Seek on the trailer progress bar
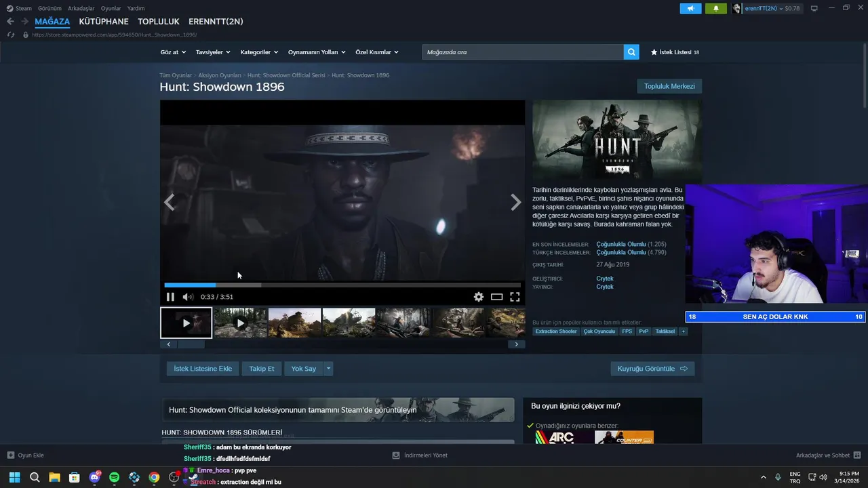This screenshot has height=488, width=868. pos(342,285)
